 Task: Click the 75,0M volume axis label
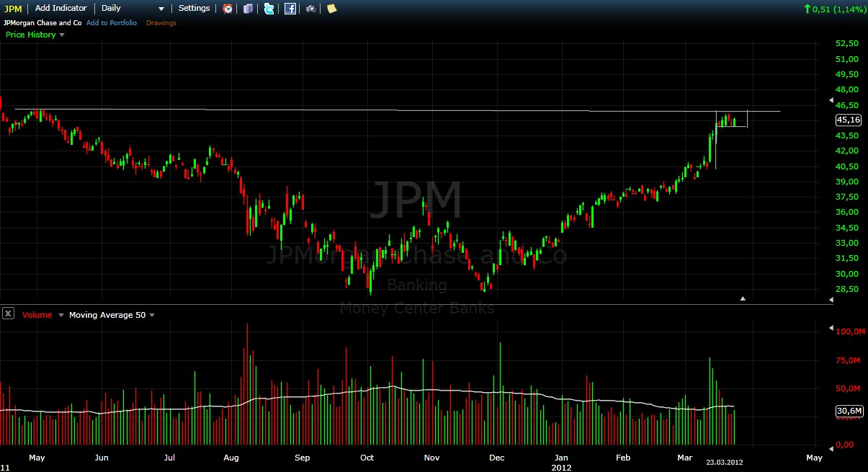(848, 360)
